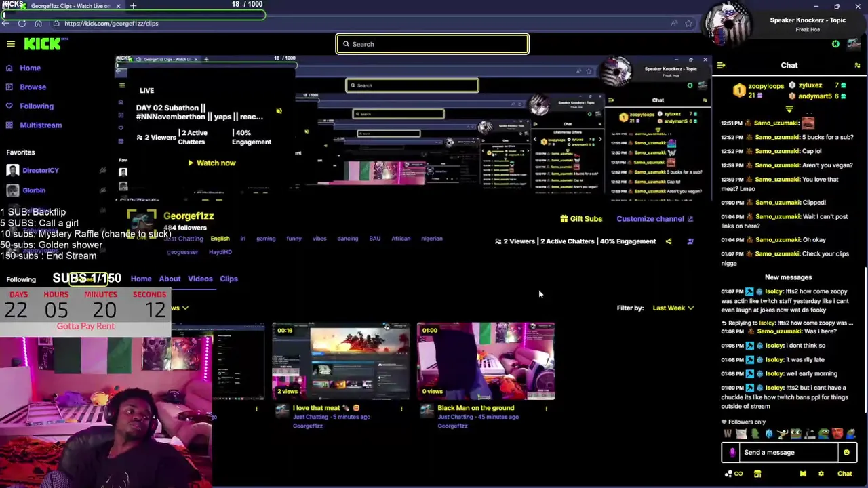Open options menu for 'I love that meat'

click(401, 408)
